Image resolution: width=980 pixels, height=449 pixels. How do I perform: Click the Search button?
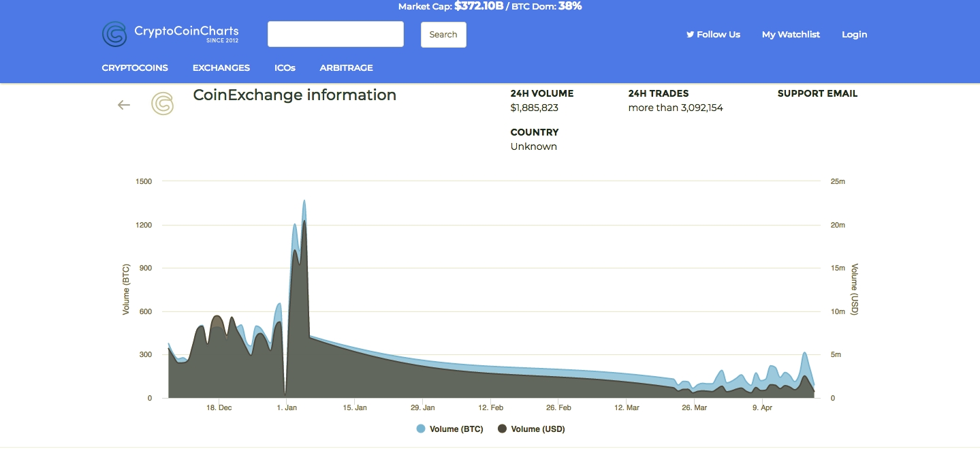[443, 35]
